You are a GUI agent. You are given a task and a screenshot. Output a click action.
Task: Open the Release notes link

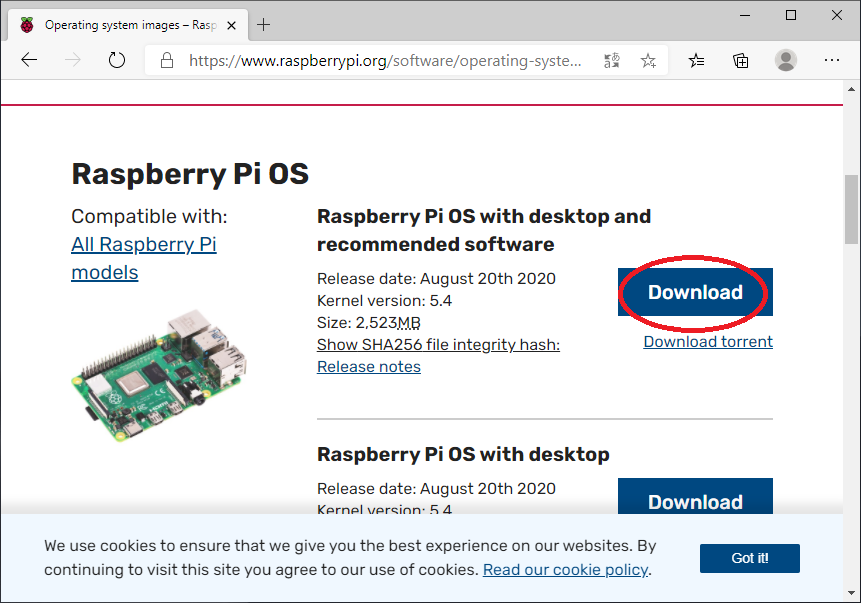tap(368, 366)
